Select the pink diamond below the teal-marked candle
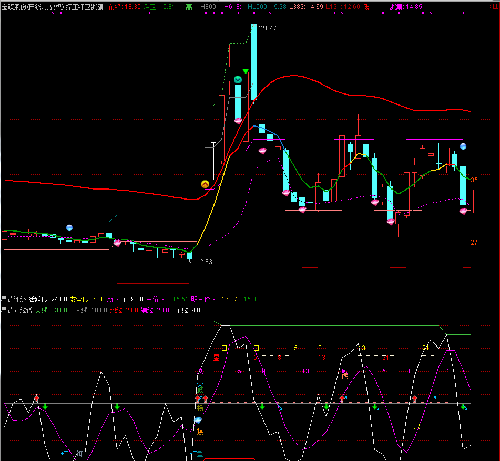 coord(238,120)
